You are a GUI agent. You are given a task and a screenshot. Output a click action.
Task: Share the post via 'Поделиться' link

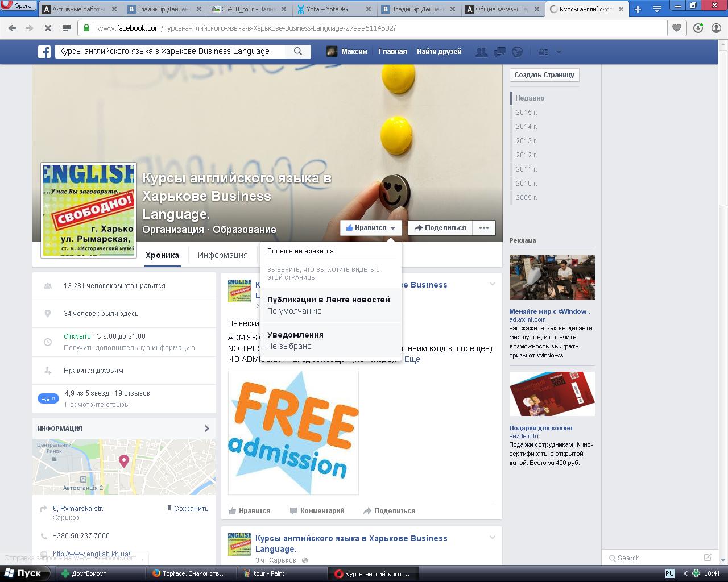pos(390,511)
